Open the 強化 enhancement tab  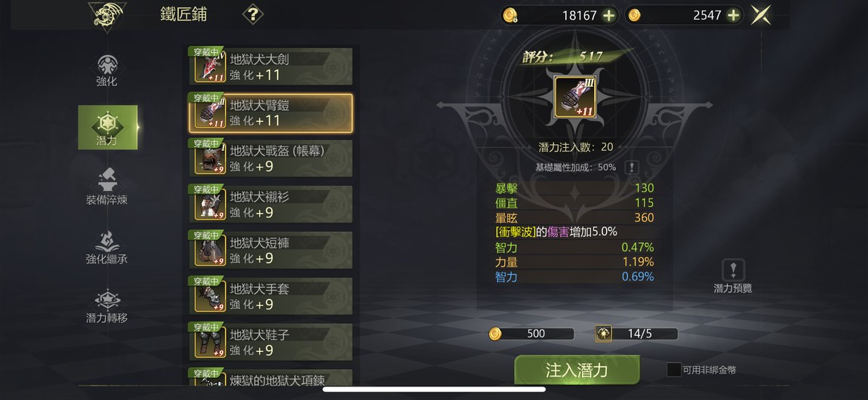107,70
